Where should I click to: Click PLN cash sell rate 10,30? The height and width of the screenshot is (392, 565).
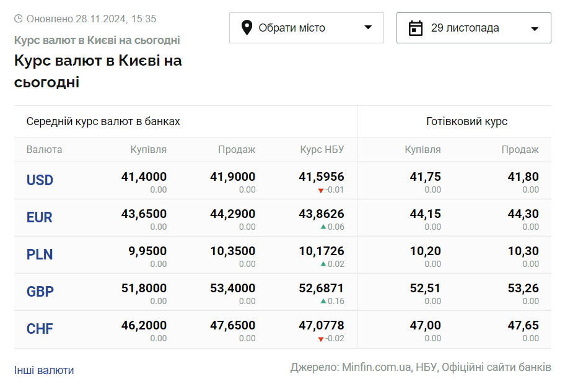tap(523, 251)
